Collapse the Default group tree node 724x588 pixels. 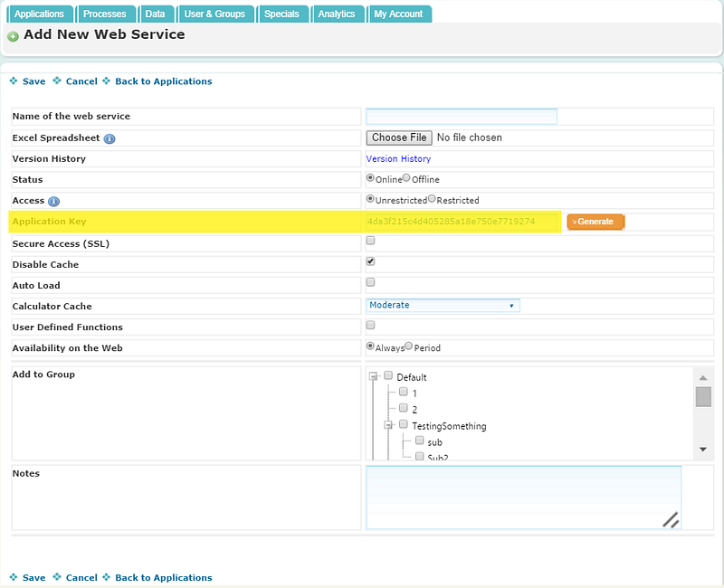pos(373,376)
